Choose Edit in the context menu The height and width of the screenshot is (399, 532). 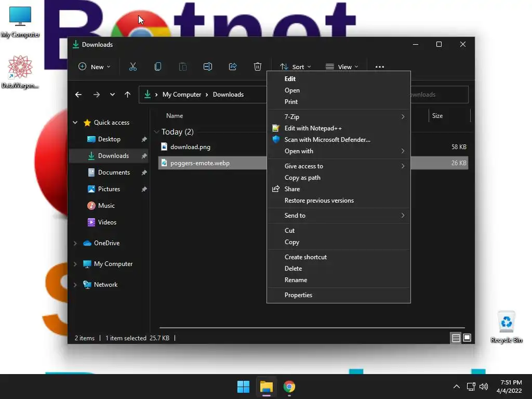339,79
